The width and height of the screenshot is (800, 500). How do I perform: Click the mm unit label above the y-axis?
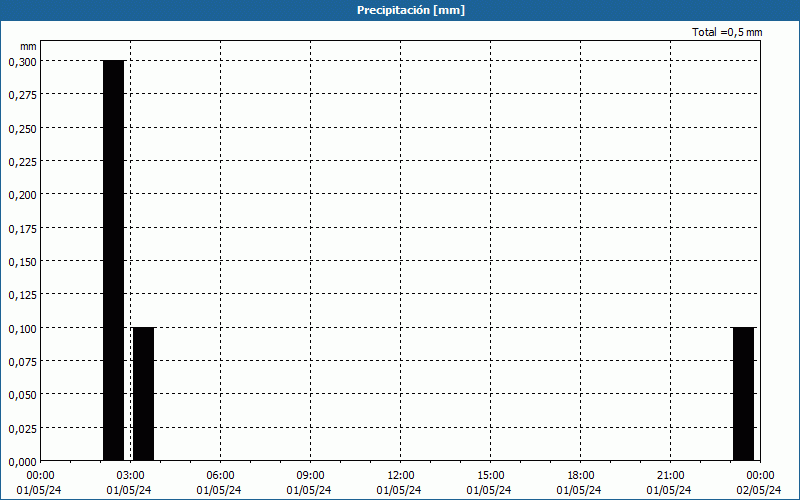28,46
